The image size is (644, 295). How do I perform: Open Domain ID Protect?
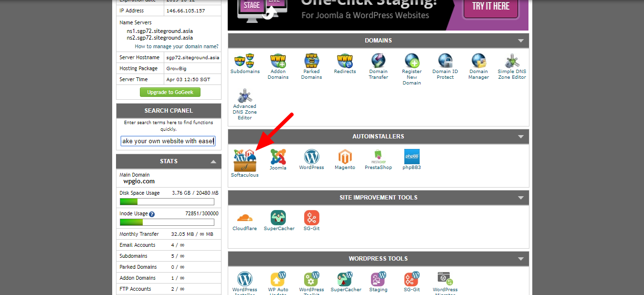pos(445,60)
